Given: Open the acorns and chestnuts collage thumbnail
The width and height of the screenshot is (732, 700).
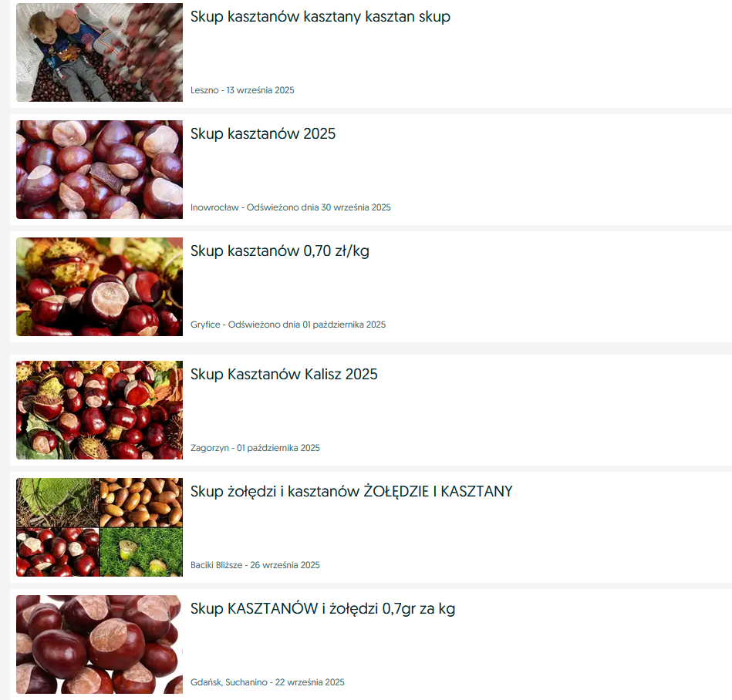Looking at the screenshot, I should point(100,527).
